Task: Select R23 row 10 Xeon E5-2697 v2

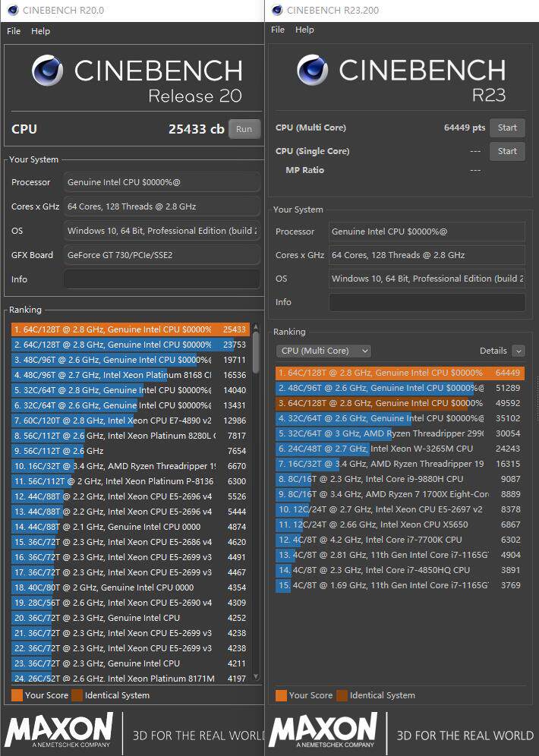Action: (400, 509)
